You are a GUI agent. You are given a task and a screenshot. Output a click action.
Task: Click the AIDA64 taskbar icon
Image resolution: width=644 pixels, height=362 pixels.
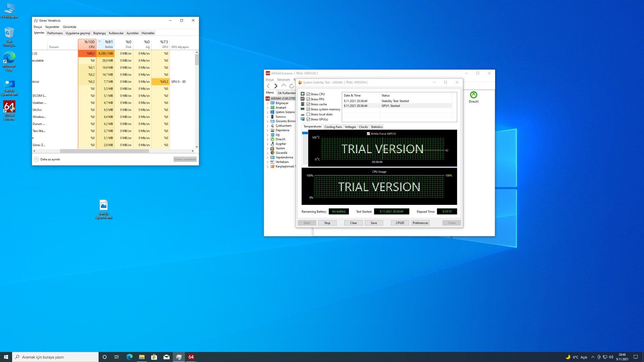[x=191, y=357]
